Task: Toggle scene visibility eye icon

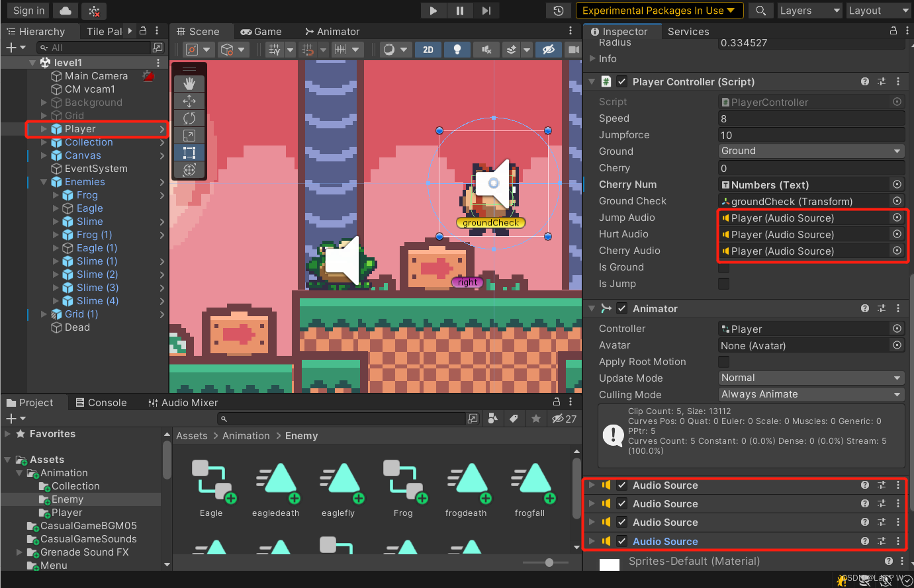Action: click(548, 50)
